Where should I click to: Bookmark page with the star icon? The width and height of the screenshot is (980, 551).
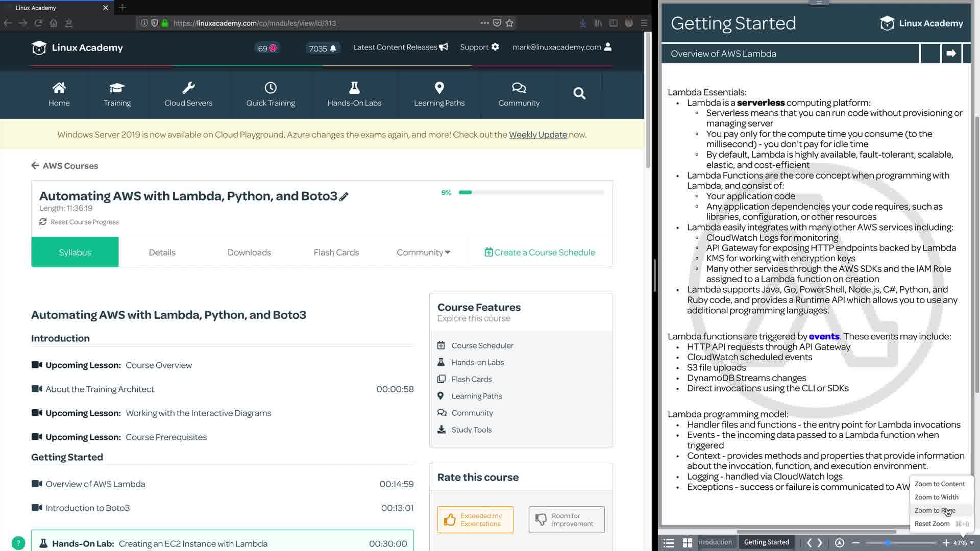pos(509,23)
